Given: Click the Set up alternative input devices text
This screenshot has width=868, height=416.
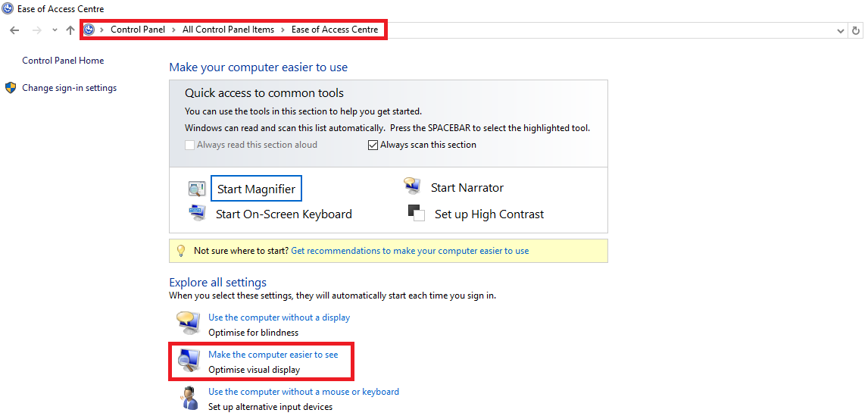Looking at the screenshot, I should [270, 407].
